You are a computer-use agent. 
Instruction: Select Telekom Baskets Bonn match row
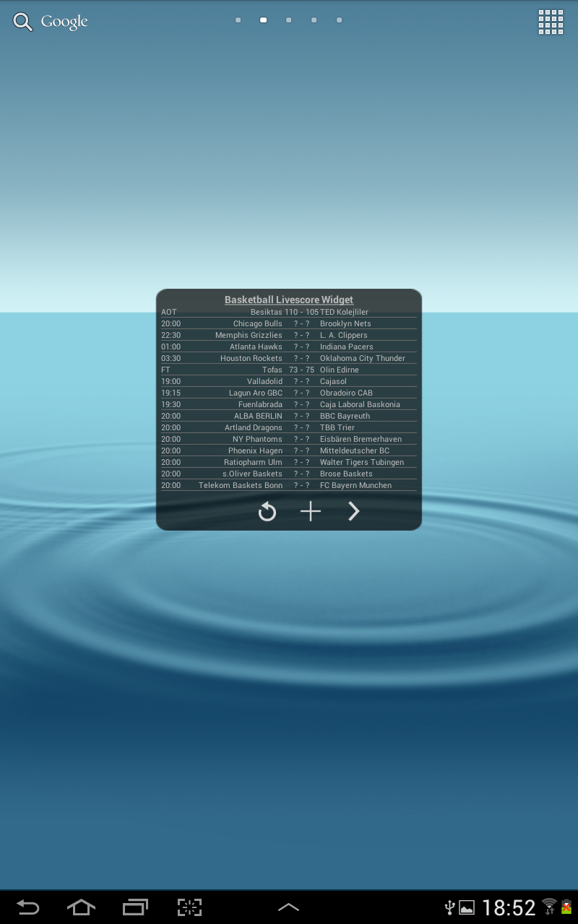[289, 486]
